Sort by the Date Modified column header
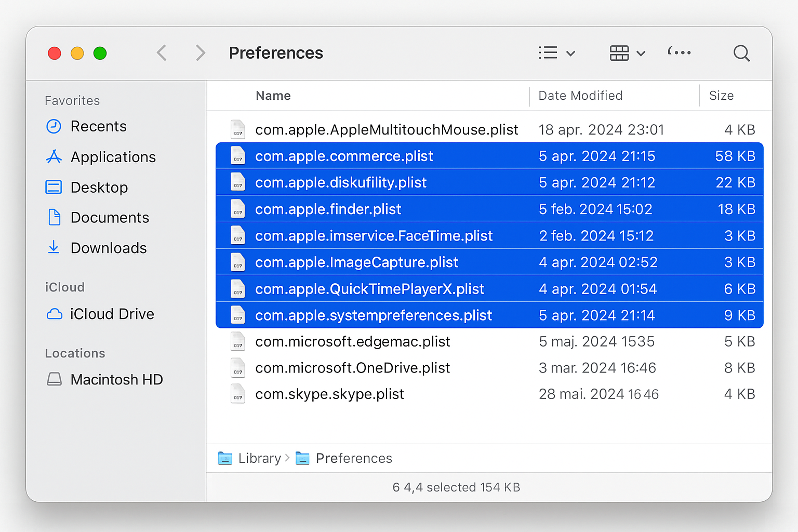The height and width of the screenshot is (532, 798). point(580,96)
